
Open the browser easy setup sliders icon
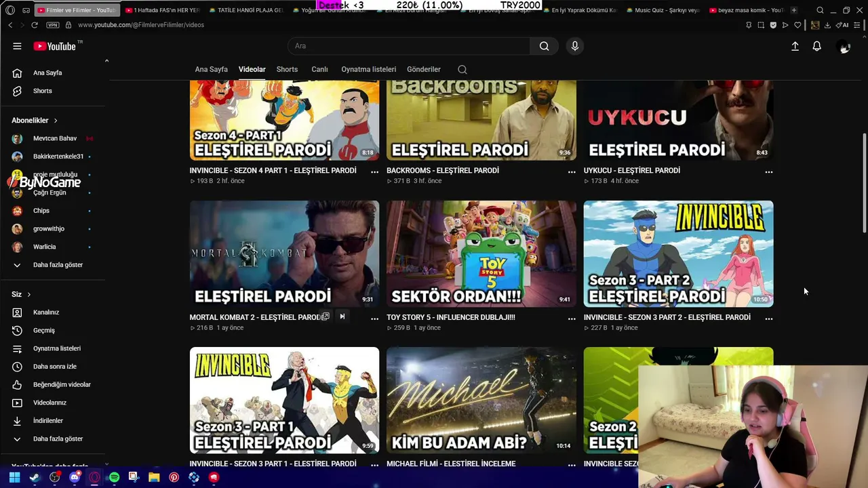point(859,25)
